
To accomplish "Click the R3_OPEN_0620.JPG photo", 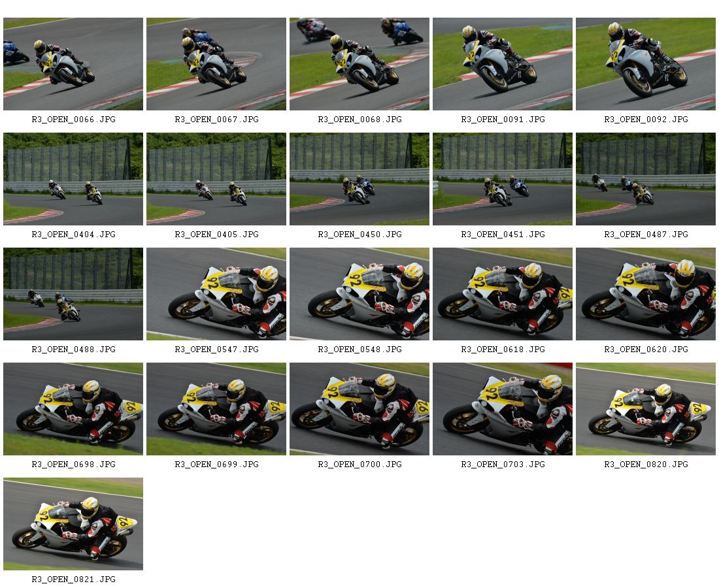I will [646, 294].
